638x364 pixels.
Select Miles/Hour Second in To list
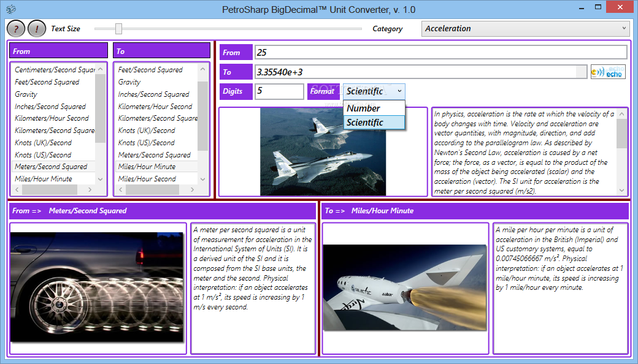[x=156, y=179]
